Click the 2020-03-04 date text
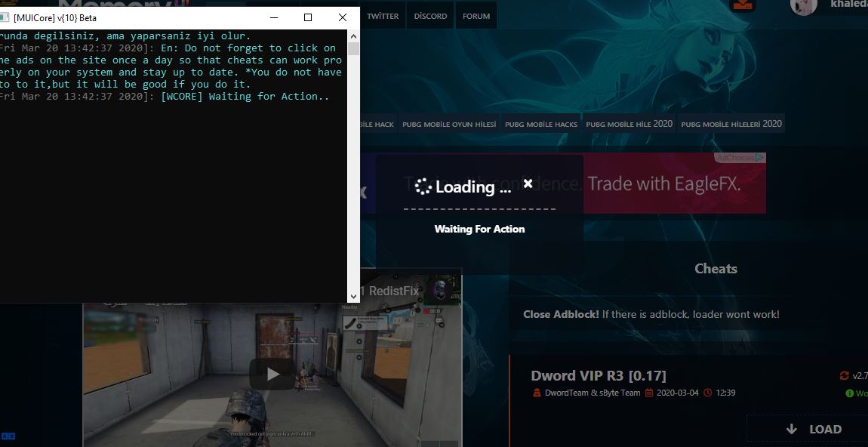 coord(678,393)
